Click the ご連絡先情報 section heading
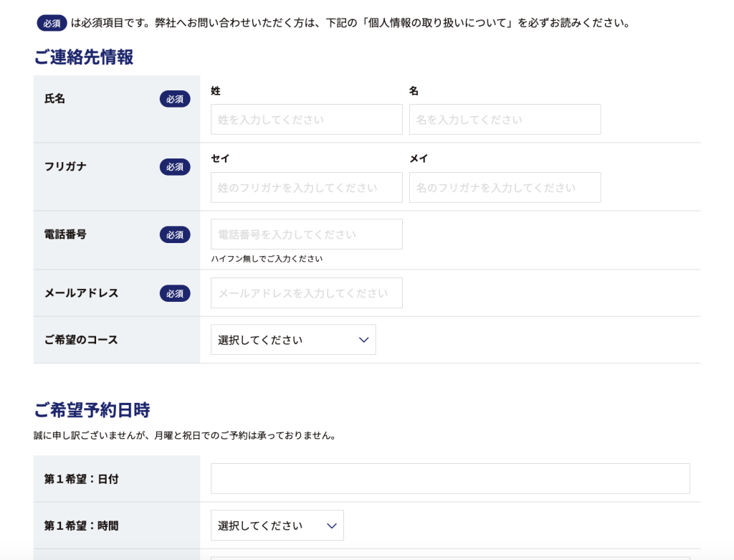734x560 pixels. 83,57
